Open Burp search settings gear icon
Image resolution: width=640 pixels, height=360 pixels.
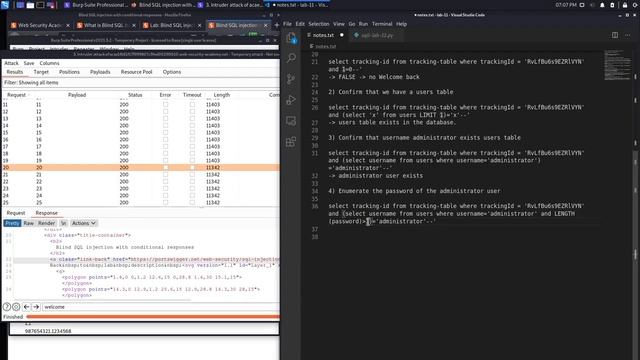point(16,307)
